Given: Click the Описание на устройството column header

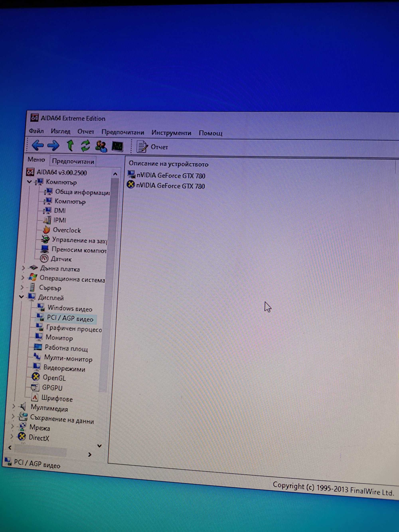Looking at the screenshot, I should 168,164.
